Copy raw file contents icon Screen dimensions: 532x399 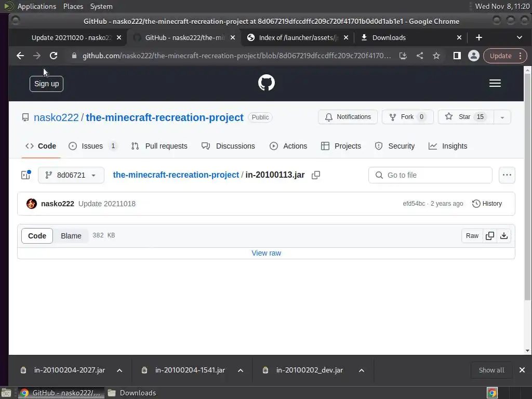pyautogui.click(x=490, y=236)
